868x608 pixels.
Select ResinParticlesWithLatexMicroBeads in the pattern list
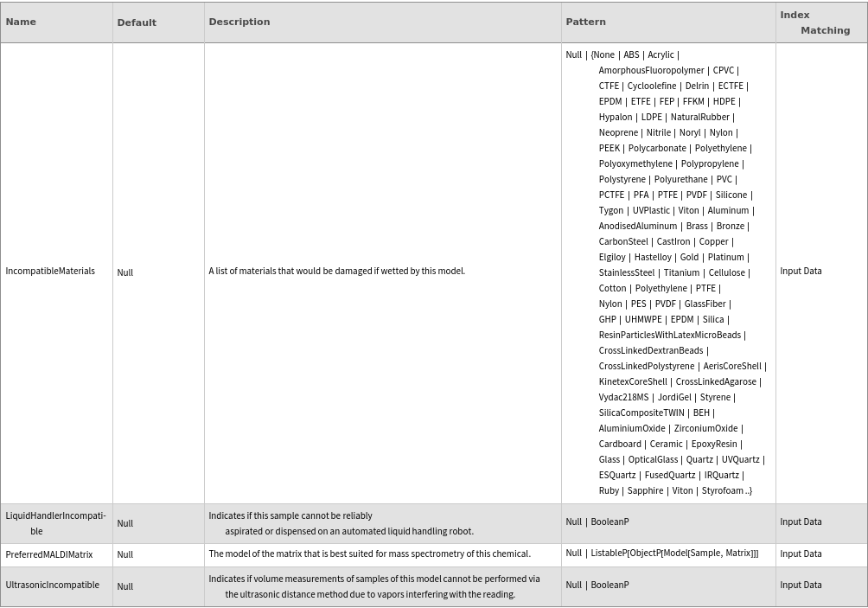point(669,336)
